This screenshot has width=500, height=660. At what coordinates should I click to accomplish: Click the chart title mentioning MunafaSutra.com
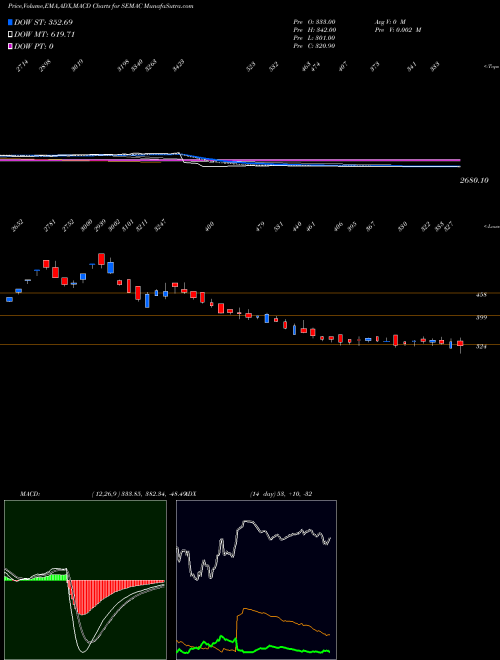(101, 7)
